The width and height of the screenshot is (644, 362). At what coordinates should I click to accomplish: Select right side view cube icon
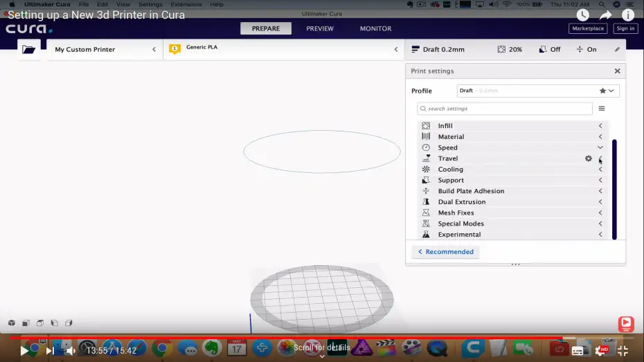point(69,323)
